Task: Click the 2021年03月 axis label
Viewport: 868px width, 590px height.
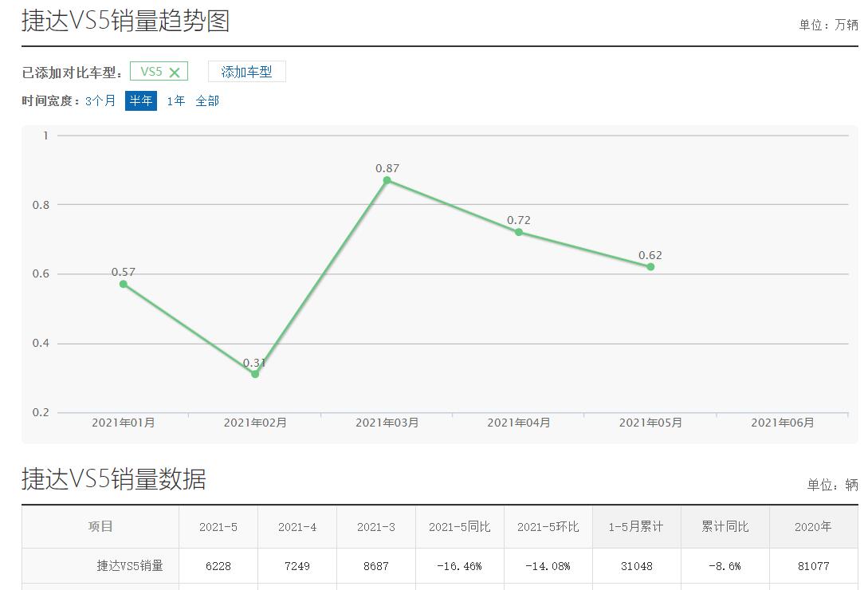Action: tap(387, 423)
